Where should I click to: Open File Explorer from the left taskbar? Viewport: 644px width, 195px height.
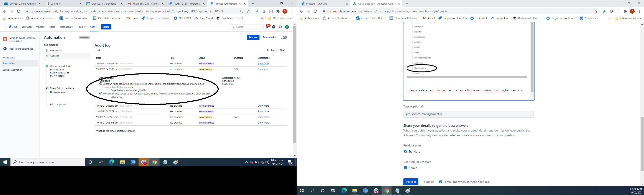122,162
